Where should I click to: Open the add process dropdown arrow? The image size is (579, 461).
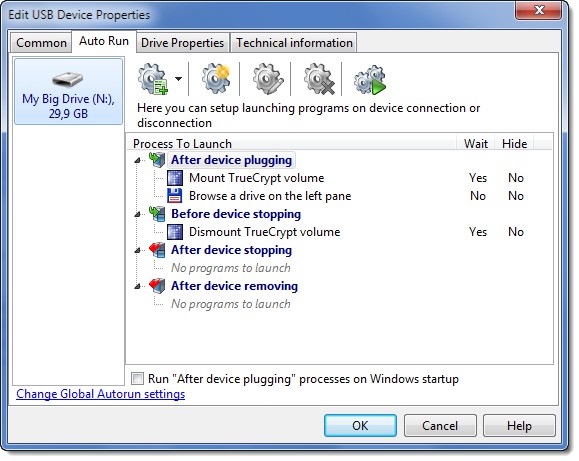pos(179,79)
